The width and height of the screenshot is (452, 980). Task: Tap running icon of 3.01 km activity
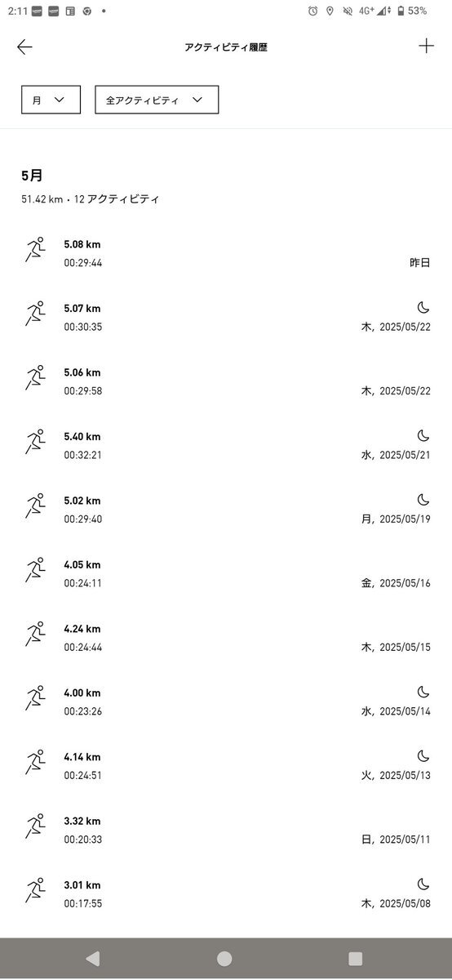(x=34, y=890)
